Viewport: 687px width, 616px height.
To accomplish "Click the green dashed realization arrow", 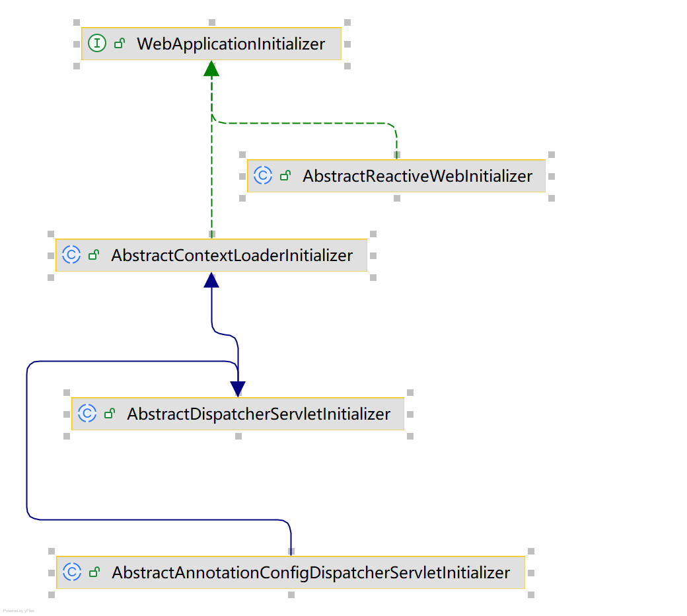I will (211, 165).
